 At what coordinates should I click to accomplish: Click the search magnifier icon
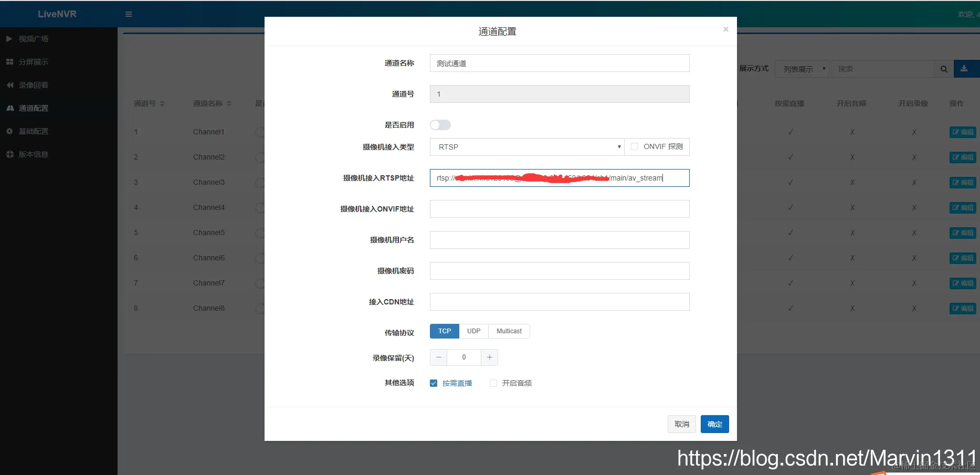point(944,69)
